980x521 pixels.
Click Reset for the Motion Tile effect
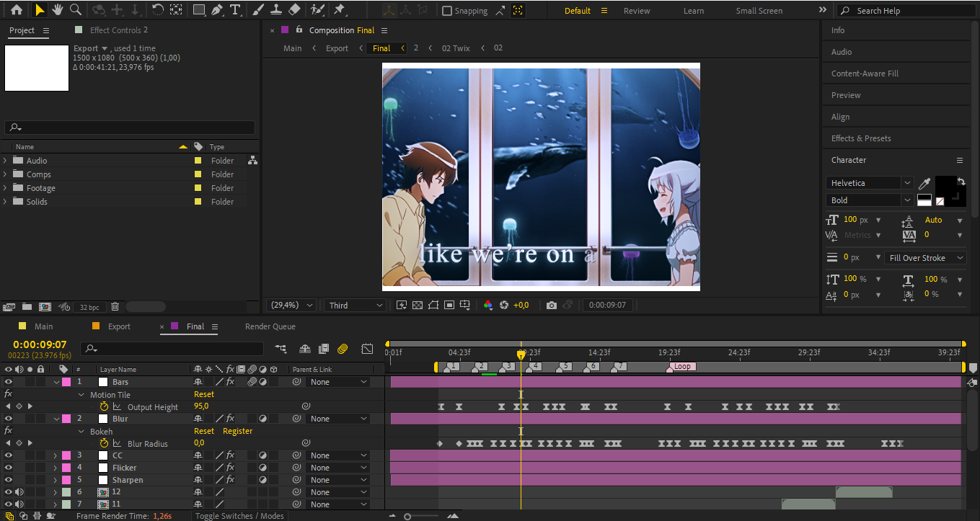coord(204,394)
